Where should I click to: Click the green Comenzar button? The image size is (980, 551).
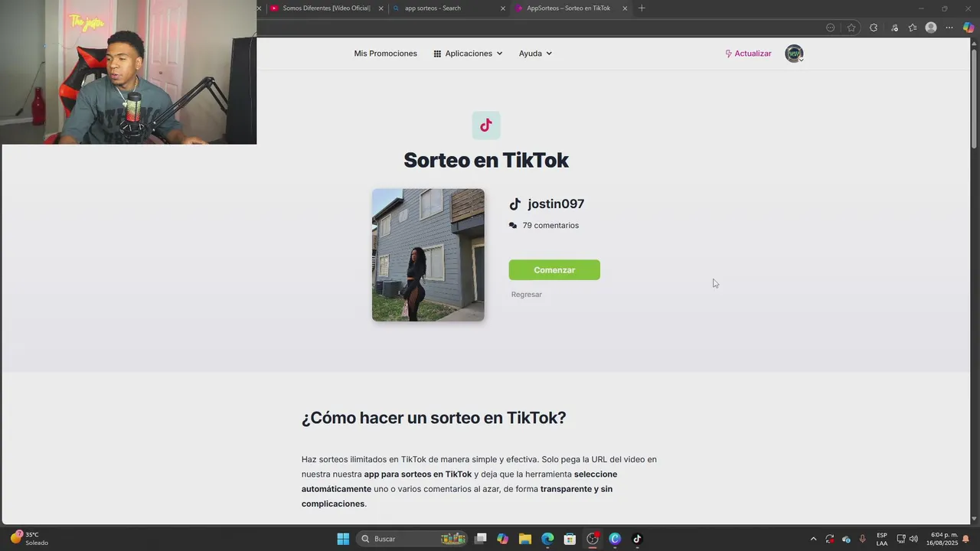pos(554,270)
